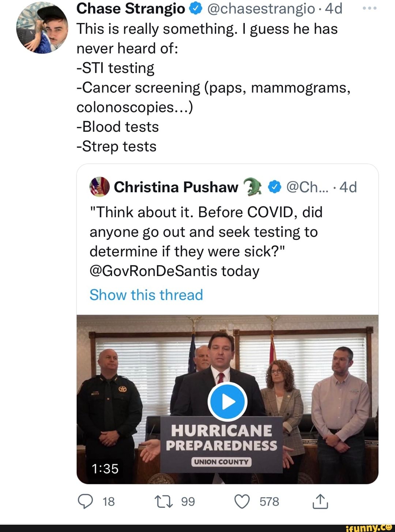Click the 99 retweets count

188,501
